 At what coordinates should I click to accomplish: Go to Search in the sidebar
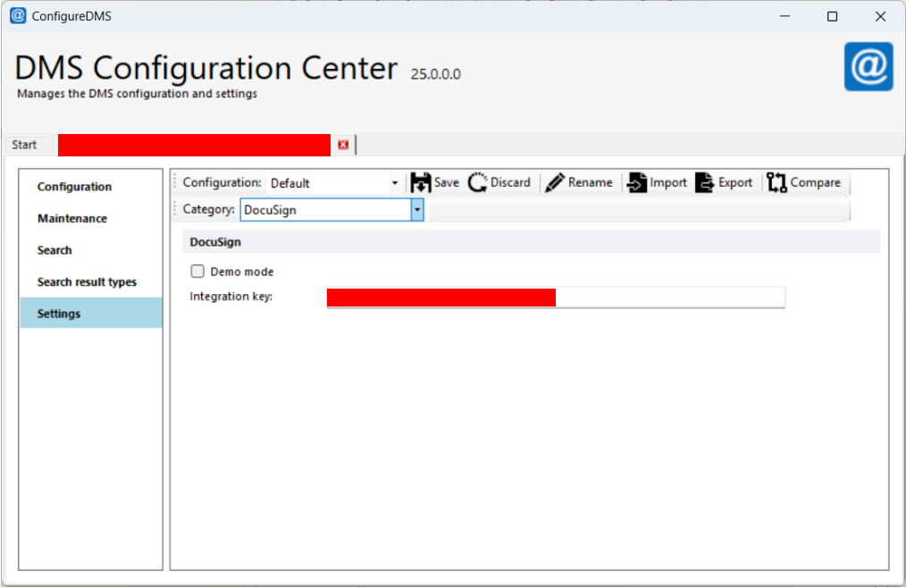click(x=55, y=250)
